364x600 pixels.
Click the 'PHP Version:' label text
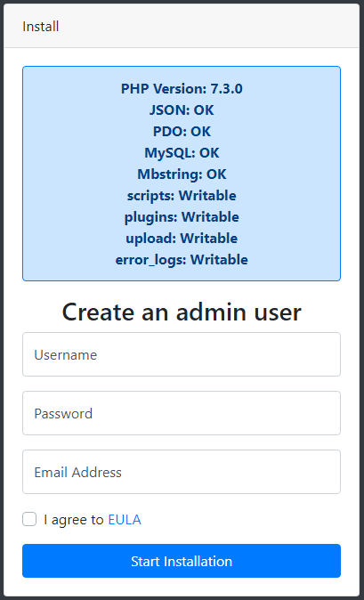[x=164, y=89]
